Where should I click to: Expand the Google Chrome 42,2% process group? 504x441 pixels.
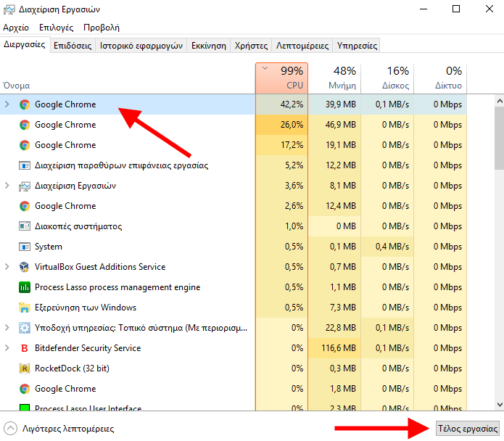click(7, 104)
